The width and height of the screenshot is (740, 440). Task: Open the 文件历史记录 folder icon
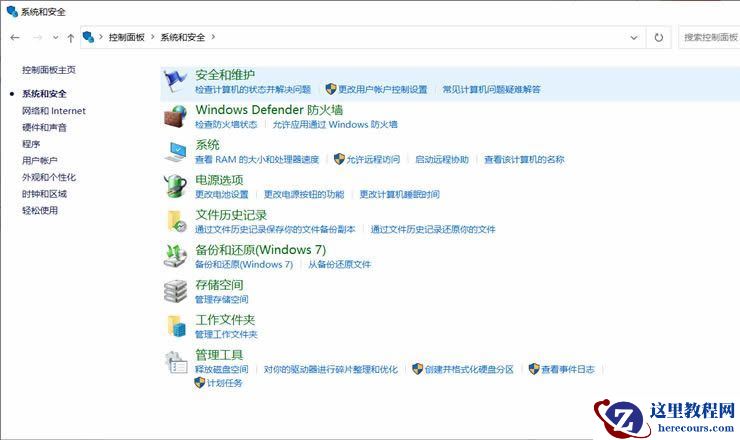tap(177, 221)
